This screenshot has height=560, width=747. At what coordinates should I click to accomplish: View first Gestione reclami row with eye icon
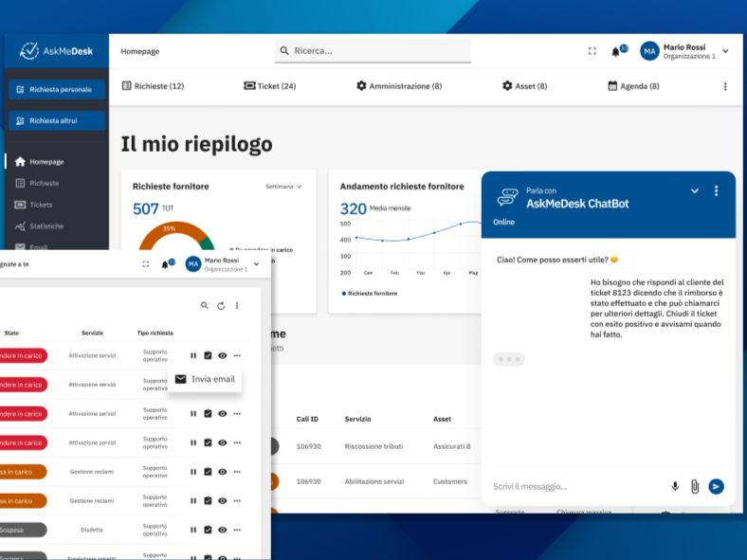[x=223, y=472]
